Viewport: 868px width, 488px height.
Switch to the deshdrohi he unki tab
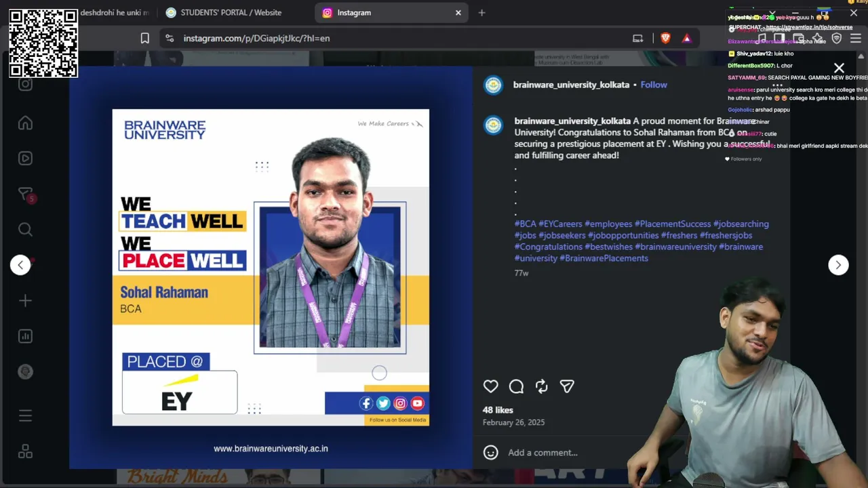pyautogui.click(x=115, y=13)
